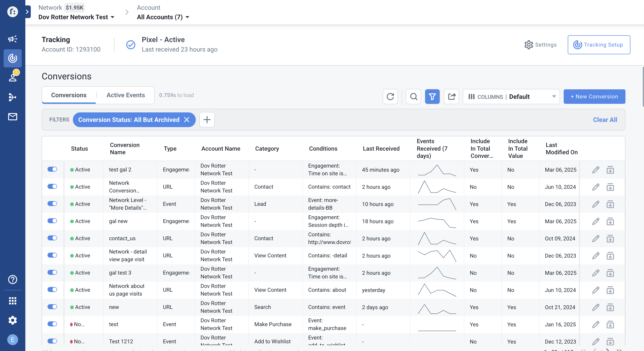The image size is (644, 351).
Task: Archive the 'gal new' conversion
Action: click(610, 222)
